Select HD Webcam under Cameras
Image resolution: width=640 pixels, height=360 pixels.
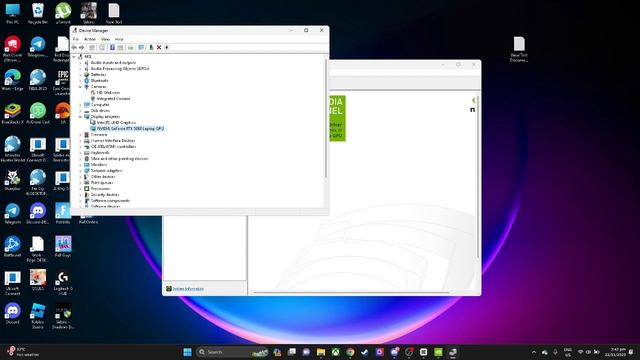(x=108, y=93)
